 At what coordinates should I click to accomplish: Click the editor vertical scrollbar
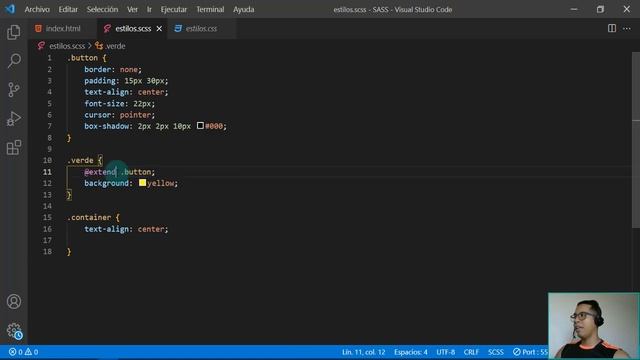[x=636, y=140]
